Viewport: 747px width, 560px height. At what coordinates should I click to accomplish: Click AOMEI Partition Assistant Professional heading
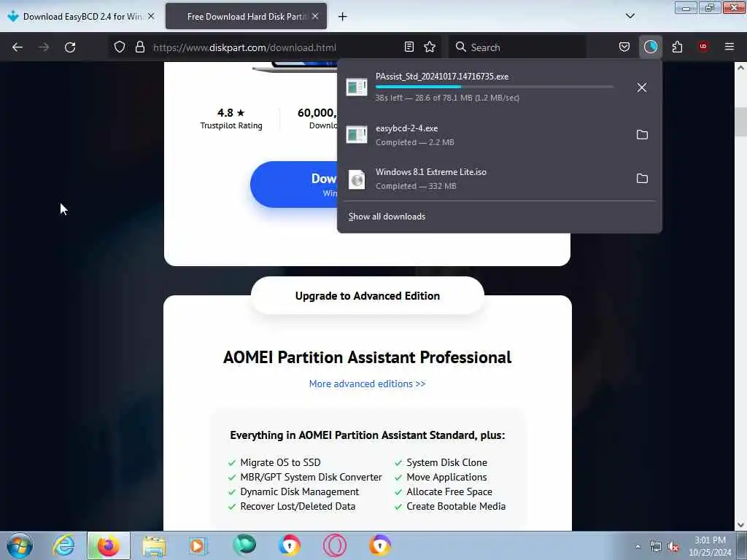368,357
